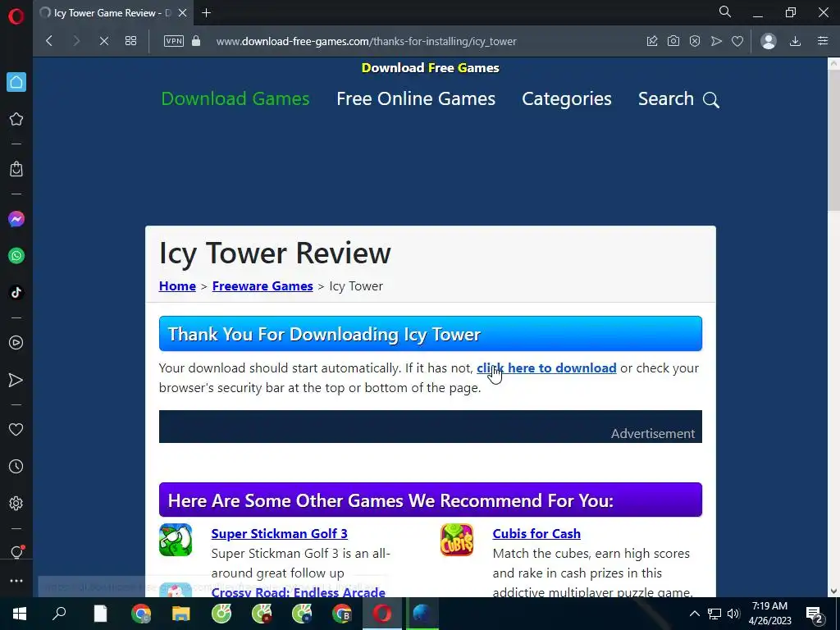This screenshot has height=630, width=840.
Task: Open TikTok from the Opera sidebar
Action: point(16,293)
